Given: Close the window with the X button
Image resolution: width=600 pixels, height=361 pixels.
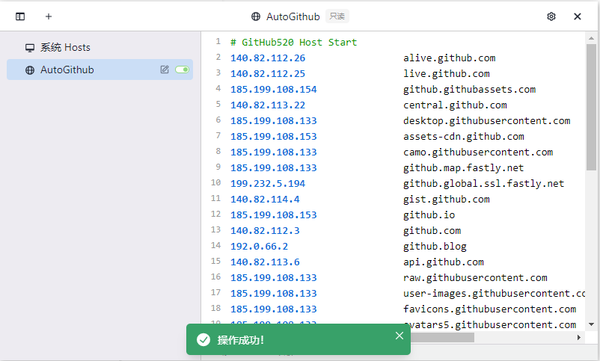Looking at the screenshot, I should point(577,16).
